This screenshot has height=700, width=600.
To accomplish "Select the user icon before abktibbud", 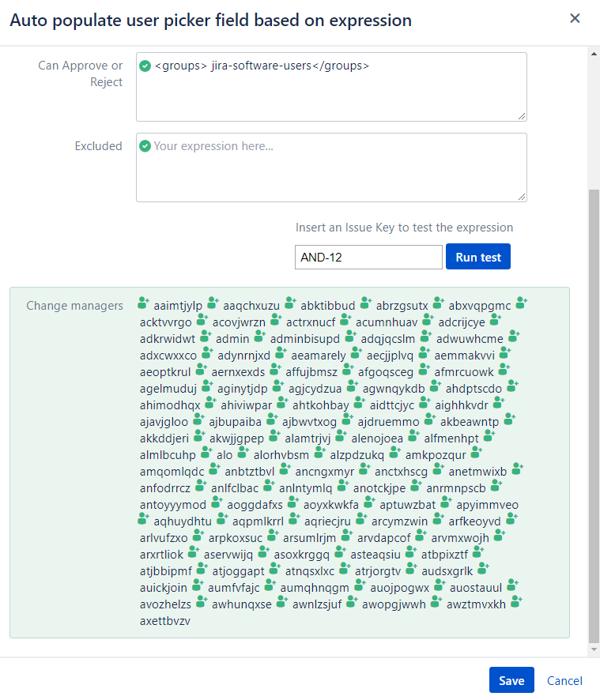I will tap(290, 303).
